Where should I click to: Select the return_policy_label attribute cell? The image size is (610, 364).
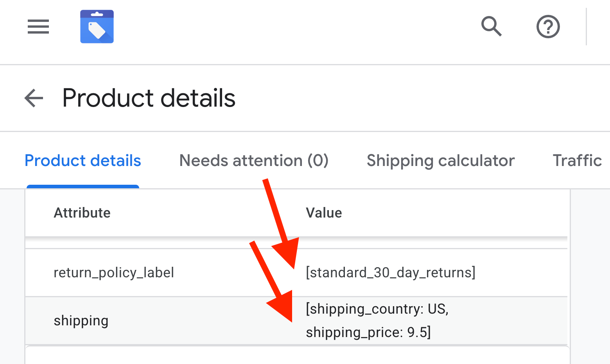pos(114,273)
